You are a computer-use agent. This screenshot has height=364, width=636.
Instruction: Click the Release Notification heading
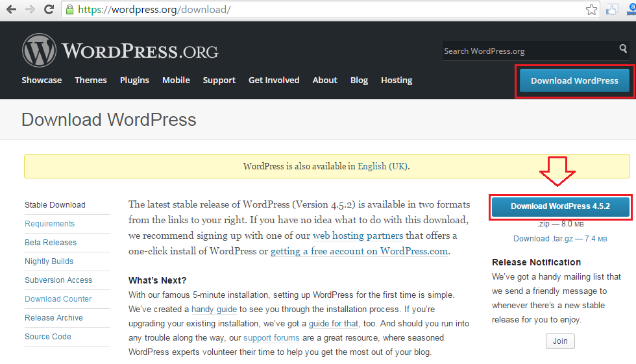[x=536, y=262]
